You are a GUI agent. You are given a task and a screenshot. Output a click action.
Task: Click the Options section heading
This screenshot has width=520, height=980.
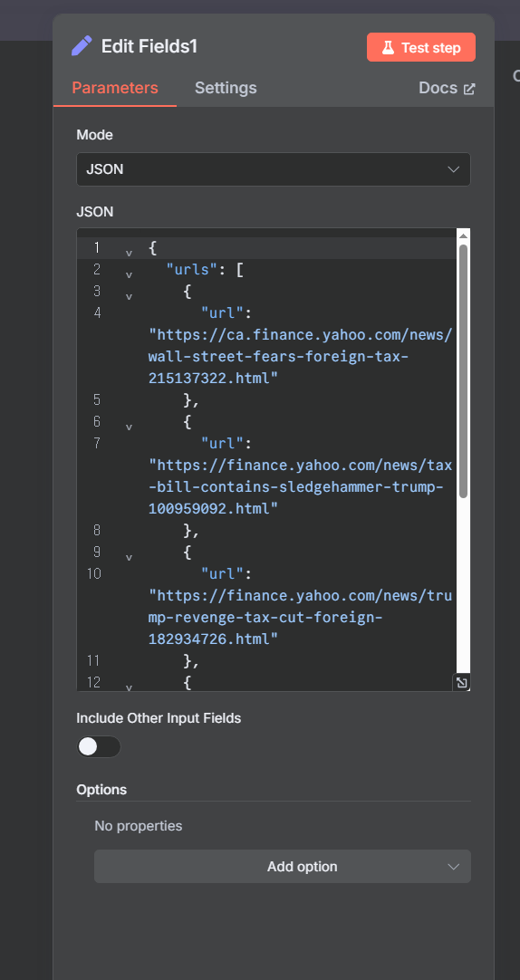point(101,790)
